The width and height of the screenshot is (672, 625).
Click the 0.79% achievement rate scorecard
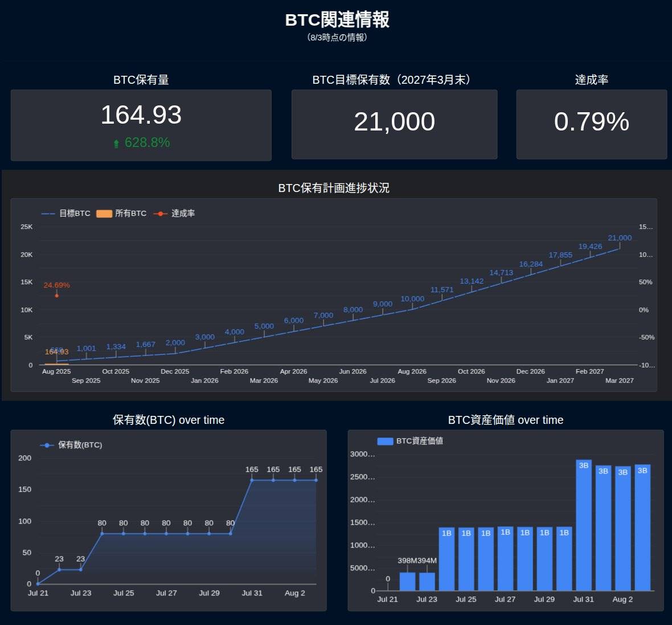[x=592, y=124]
